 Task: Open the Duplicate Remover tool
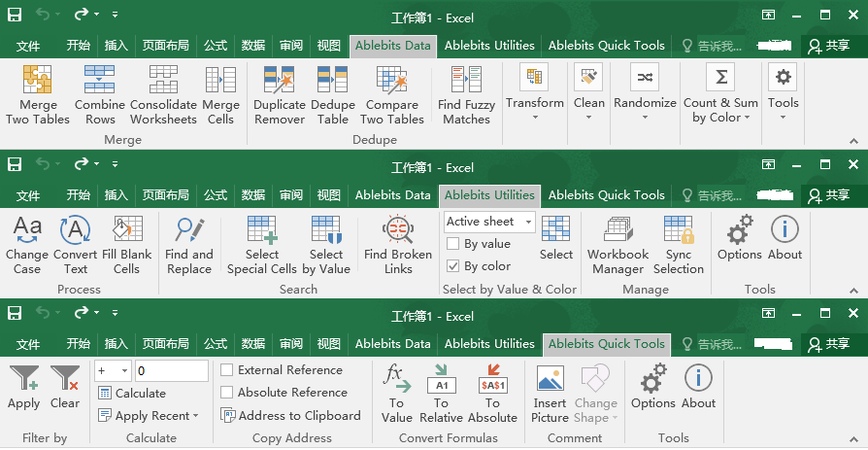coord(279,81)
